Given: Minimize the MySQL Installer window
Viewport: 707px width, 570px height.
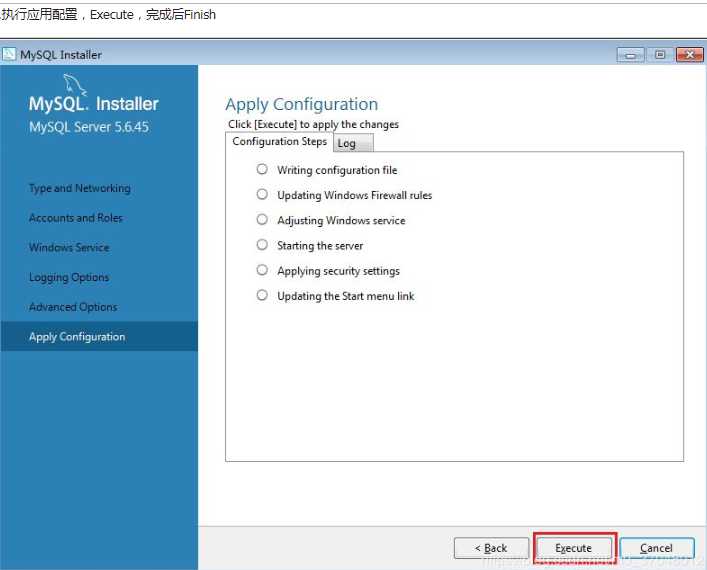Looking at the screenshot, I should (x=630, y=55).
